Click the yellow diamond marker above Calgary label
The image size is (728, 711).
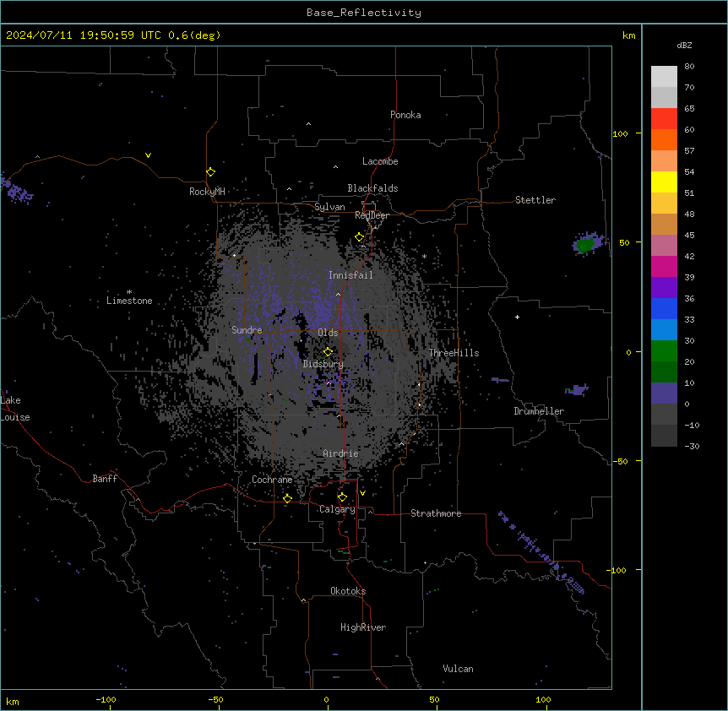point(343,497)
